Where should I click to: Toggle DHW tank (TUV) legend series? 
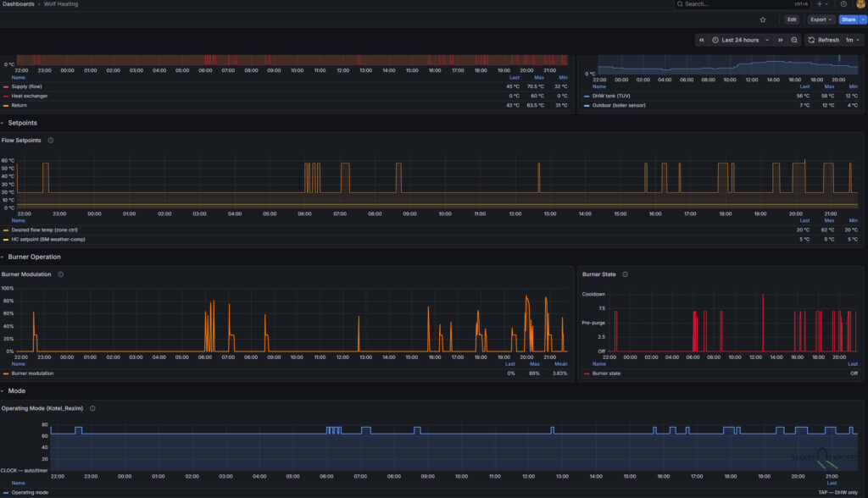(611, 97)
